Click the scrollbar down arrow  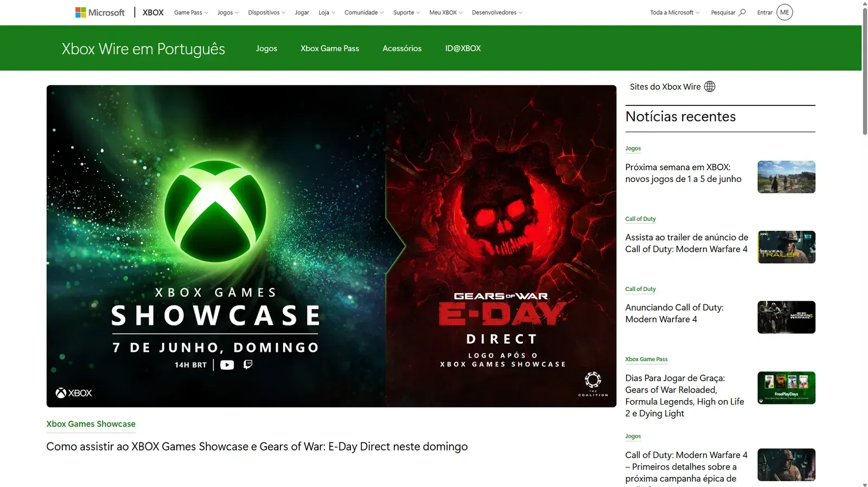tap(865, 484)
